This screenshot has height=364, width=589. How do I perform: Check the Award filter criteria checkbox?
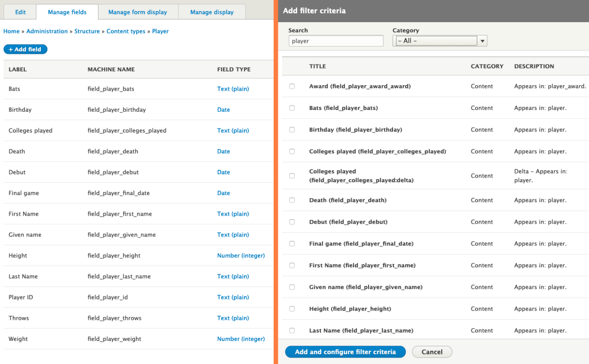292,86
